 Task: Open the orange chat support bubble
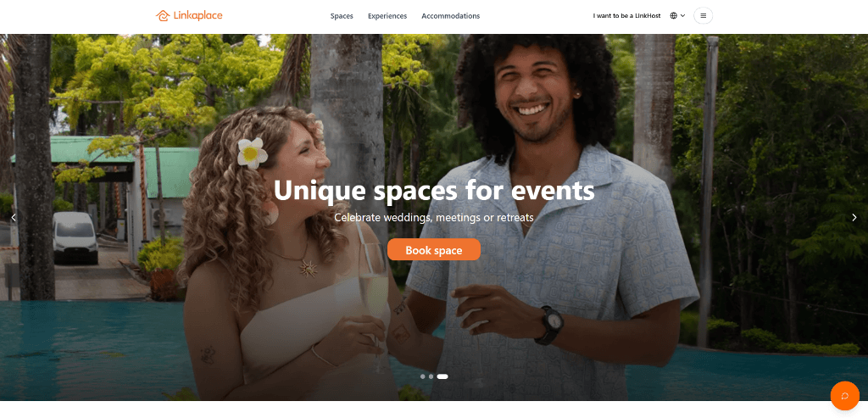tap(845, 396)
